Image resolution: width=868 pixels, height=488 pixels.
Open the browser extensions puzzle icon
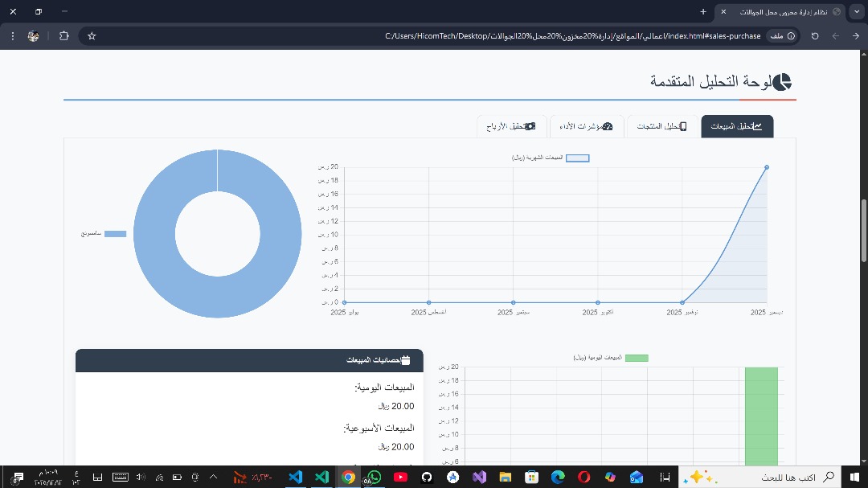[64, 36]
